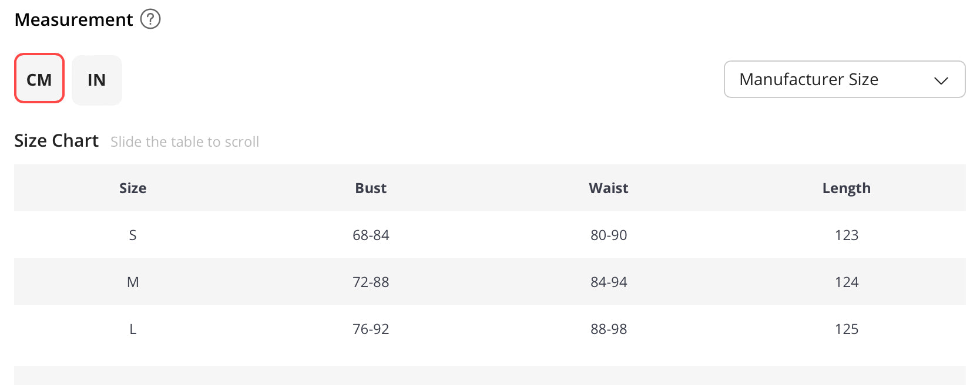Click the Size Chart heading

[56, 141]
